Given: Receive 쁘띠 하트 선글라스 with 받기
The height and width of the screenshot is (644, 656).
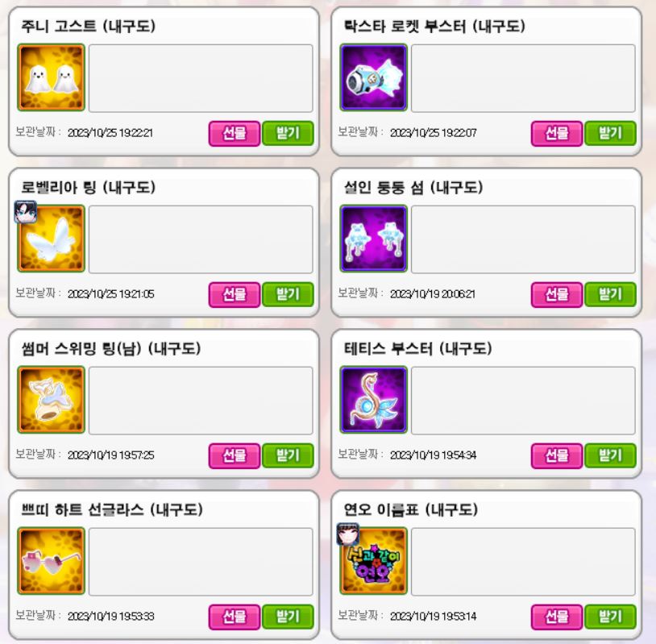Looking at the screenshot, I should tap(288, 617).
